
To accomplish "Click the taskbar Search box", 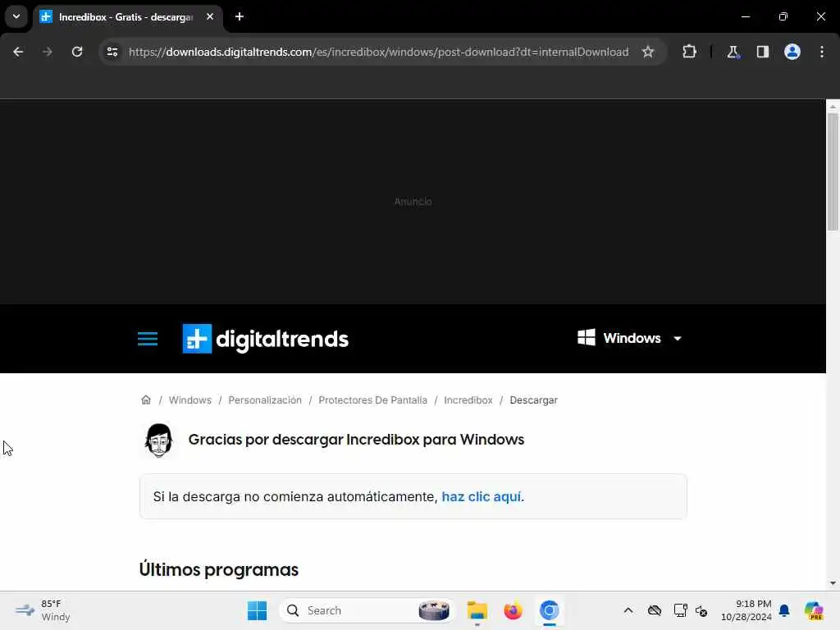I will pyautogui.click(x=367, y=610).
